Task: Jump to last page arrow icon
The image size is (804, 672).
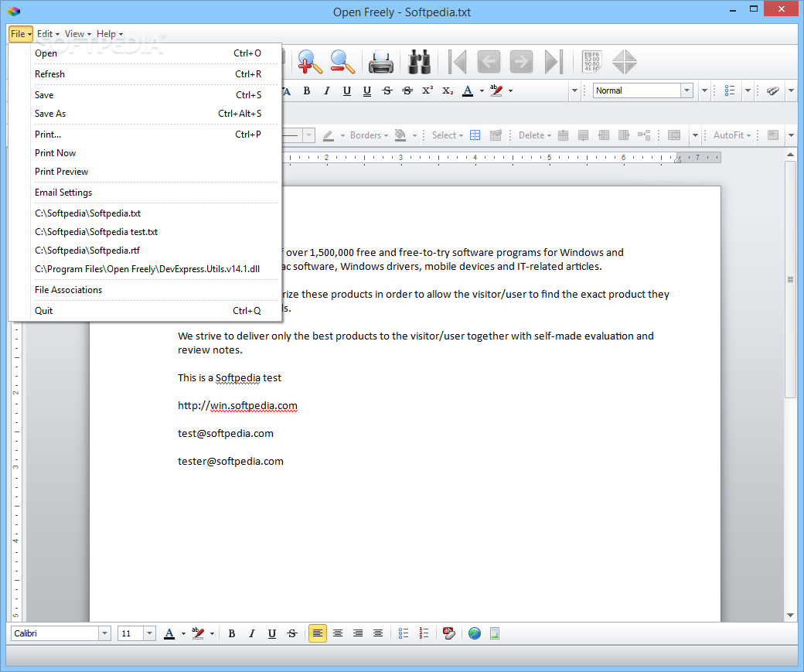Action: coord(554,62)
